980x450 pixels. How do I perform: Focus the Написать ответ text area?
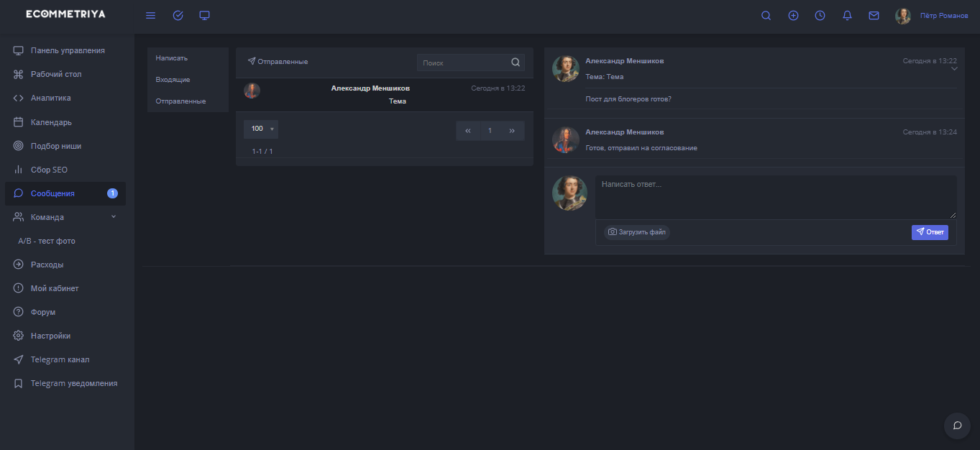[x=775, y=197]
